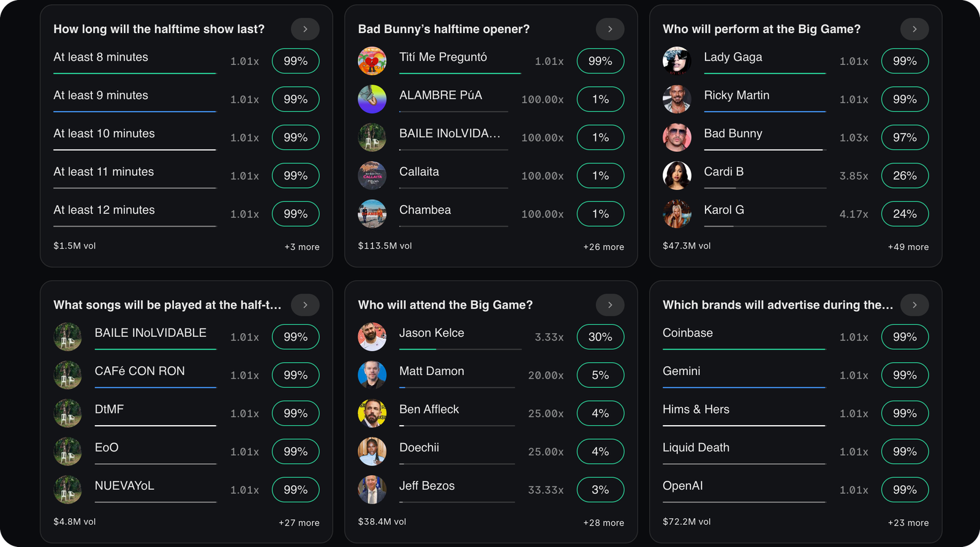View +49 more performers
980x547 pixels.
(x=908, y=247)
